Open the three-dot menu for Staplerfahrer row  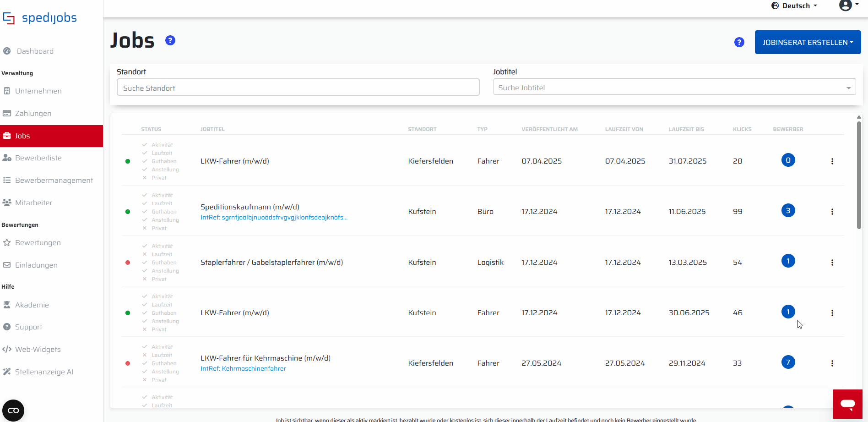(x=832, y=263)
